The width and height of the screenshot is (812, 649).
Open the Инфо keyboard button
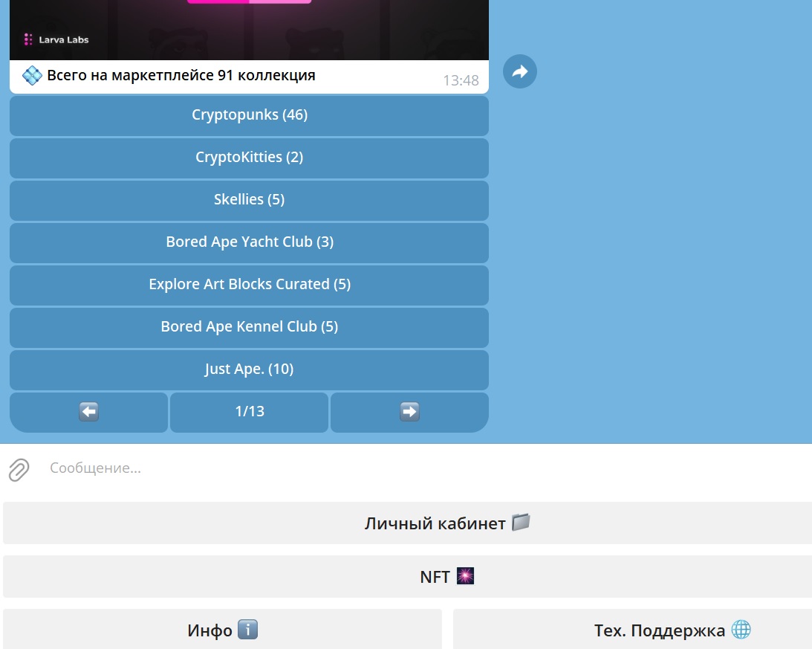point(223,630)
